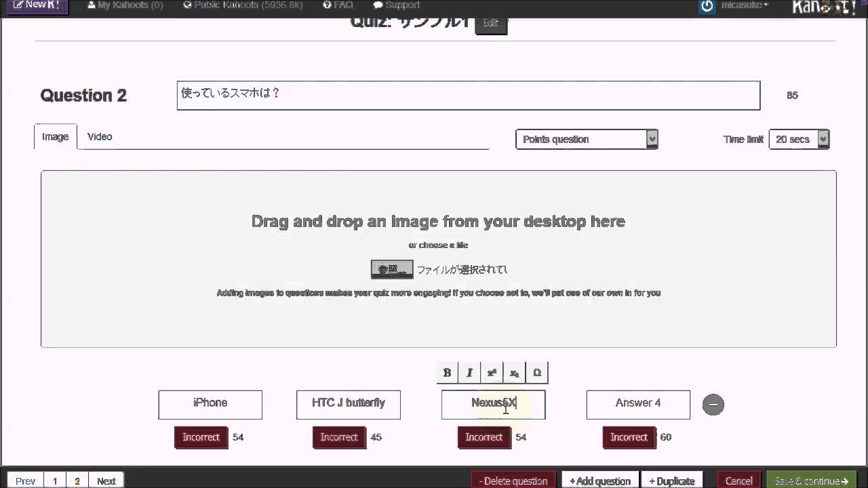This screenshot has width=868, height=488.
Task: Click the iPhone answer field
Action: (x=210, y=405)
